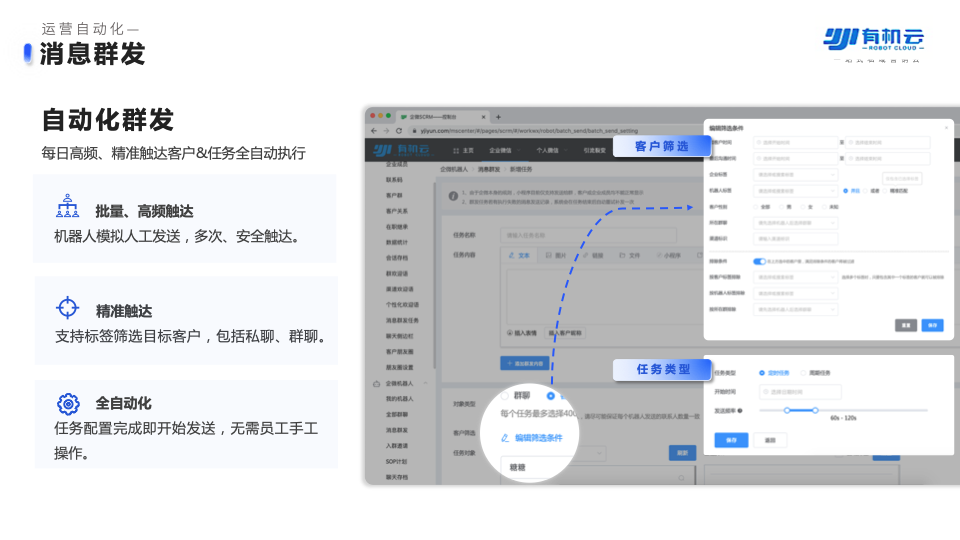Viewport: 960px width, 540px height.
Task: Close the 编辑筛选条件 dialog with X
Action: [x=946, y=127]
